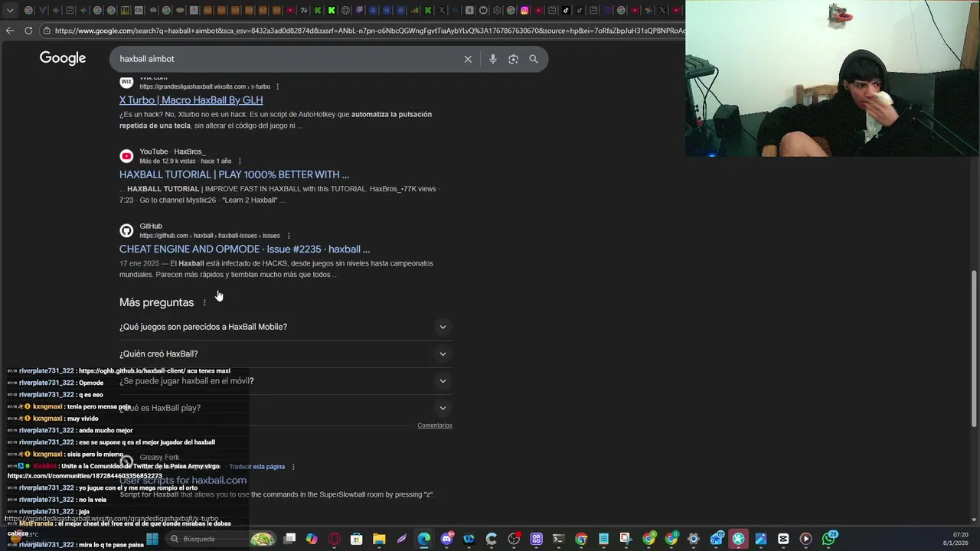Open User scripts for haxball.com result

pos(183,481)
